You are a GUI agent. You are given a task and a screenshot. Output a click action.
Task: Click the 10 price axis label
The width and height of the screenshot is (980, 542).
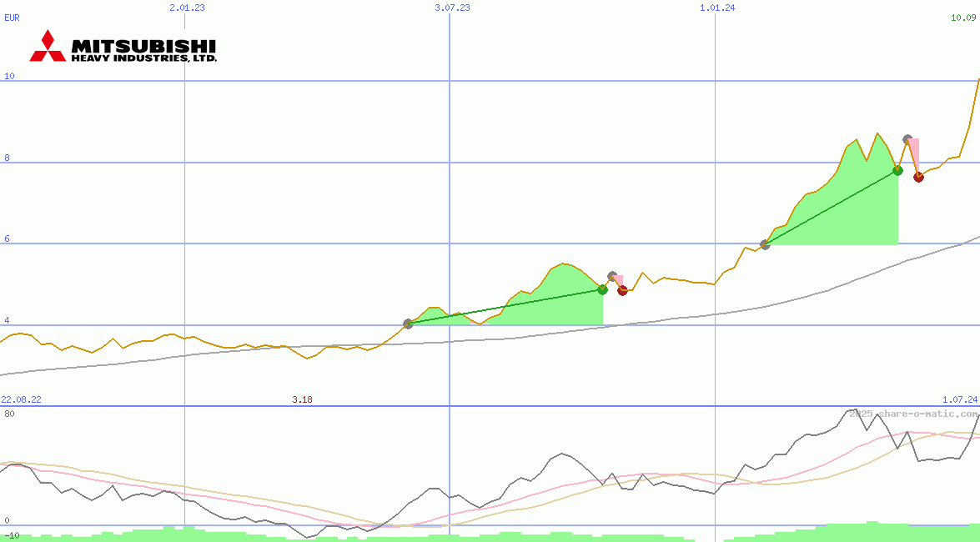(x=9, y=76)
